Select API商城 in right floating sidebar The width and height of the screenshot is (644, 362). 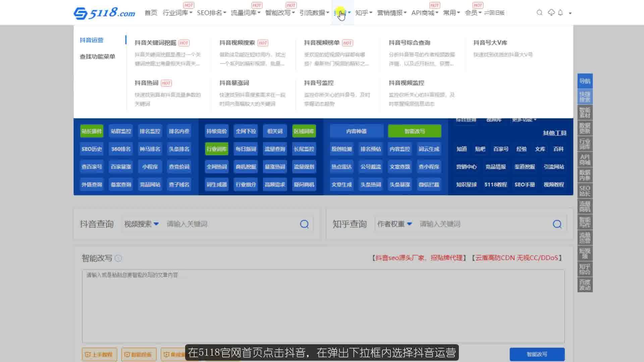click(585, 160)
